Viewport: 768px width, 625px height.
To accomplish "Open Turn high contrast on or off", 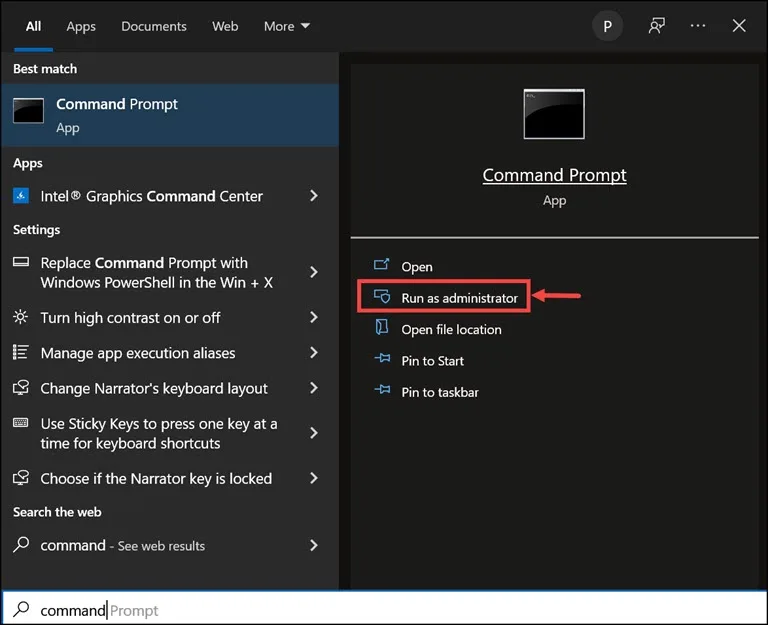I will (x=170, y=317).
